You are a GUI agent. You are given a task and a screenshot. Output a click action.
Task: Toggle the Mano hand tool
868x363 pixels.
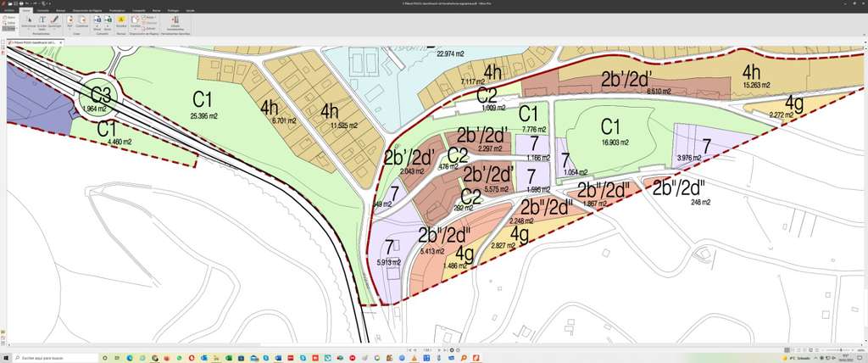point(9,17)
